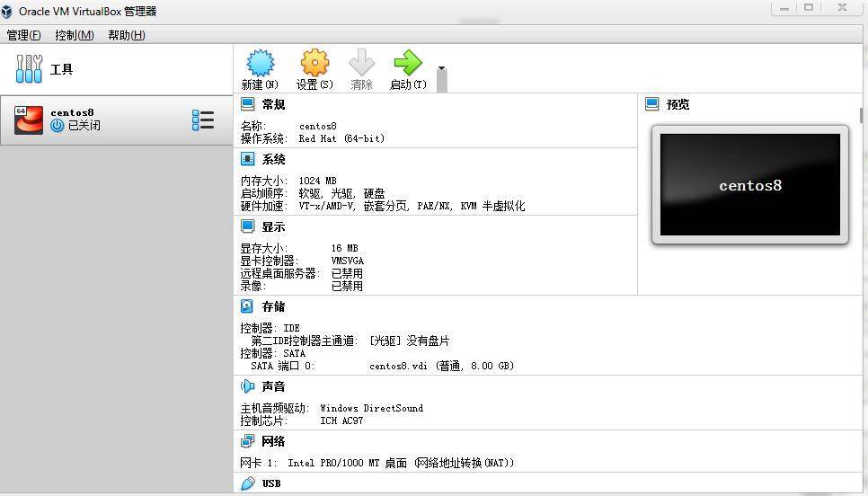Open the 管理(F) menu

click(x=23, y=35)
